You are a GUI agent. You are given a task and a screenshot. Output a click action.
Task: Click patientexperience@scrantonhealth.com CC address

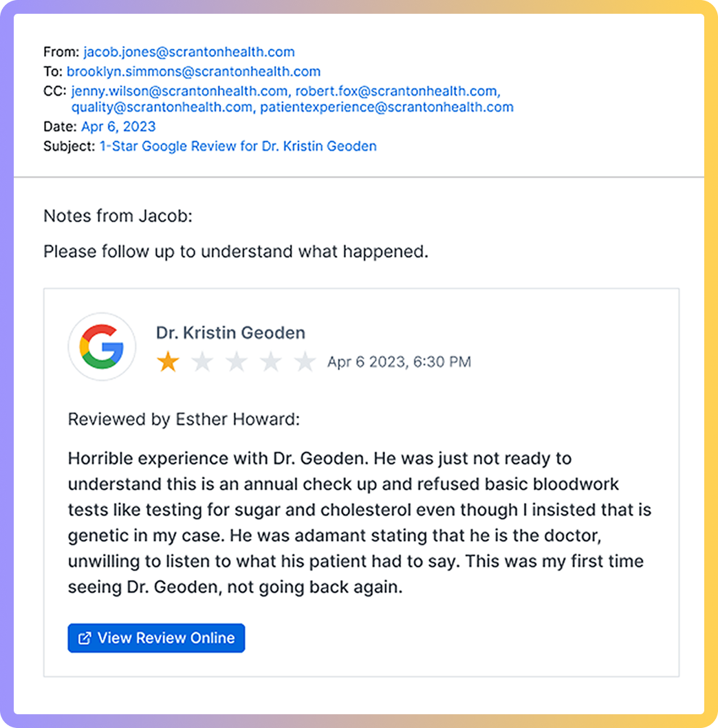coord(387,107)
